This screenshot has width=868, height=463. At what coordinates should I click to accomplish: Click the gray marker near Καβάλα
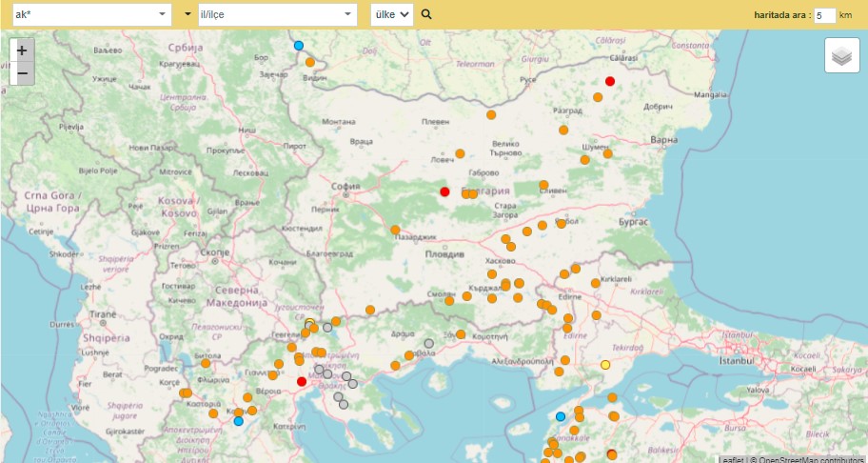coord(429,343)
